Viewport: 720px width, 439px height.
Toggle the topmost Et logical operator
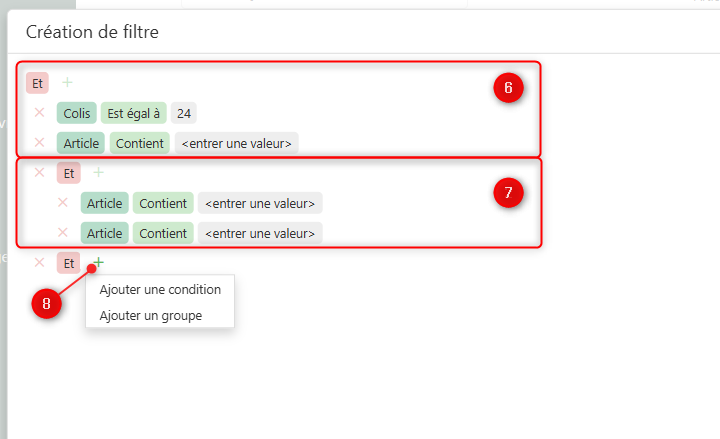coord(37,83)
